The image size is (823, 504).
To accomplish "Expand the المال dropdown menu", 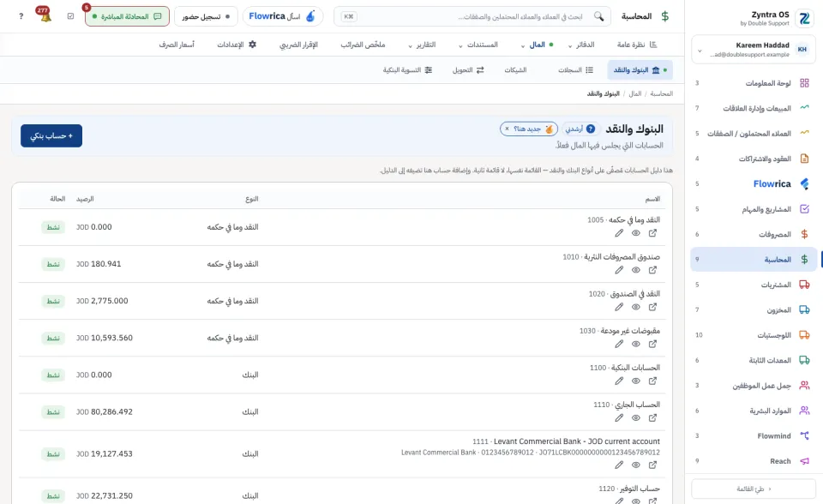I will (x=537, y=45).
